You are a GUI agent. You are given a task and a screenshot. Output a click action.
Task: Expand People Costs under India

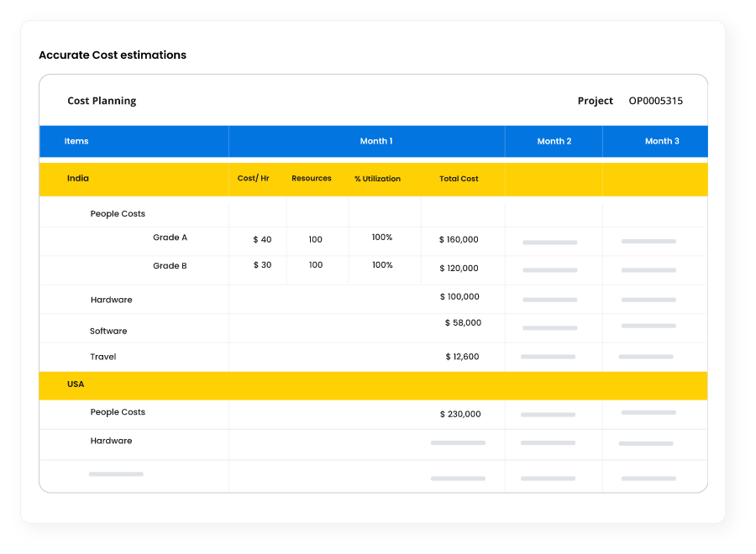[x=118, y=214]
